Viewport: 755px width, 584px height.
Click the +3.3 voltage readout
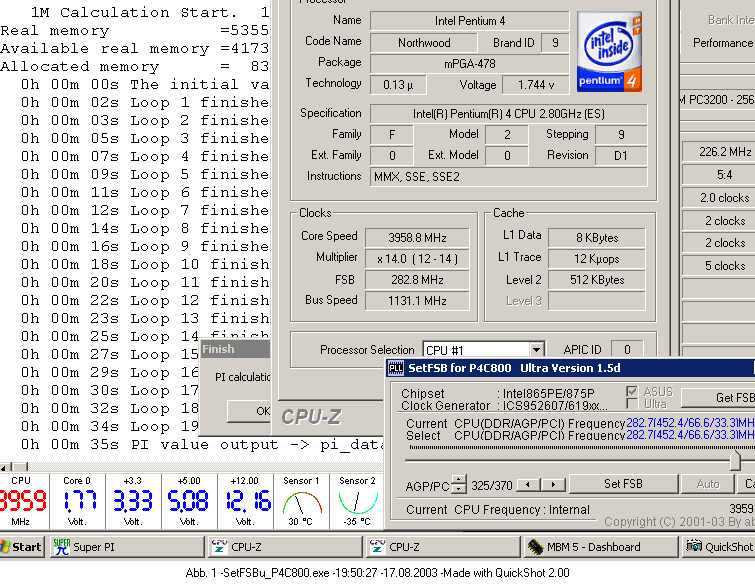(133, 501)
